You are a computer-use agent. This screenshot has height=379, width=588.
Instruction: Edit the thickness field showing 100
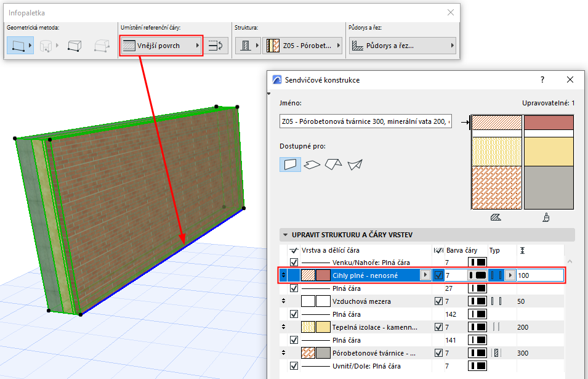540,275
